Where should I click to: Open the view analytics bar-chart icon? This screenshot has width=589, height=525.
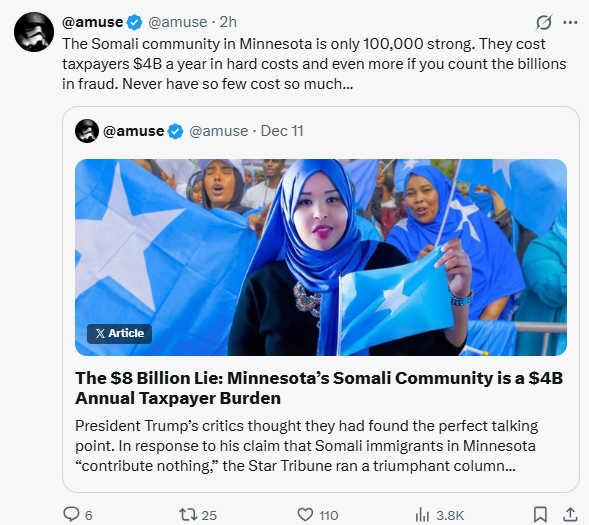[422, 514]
